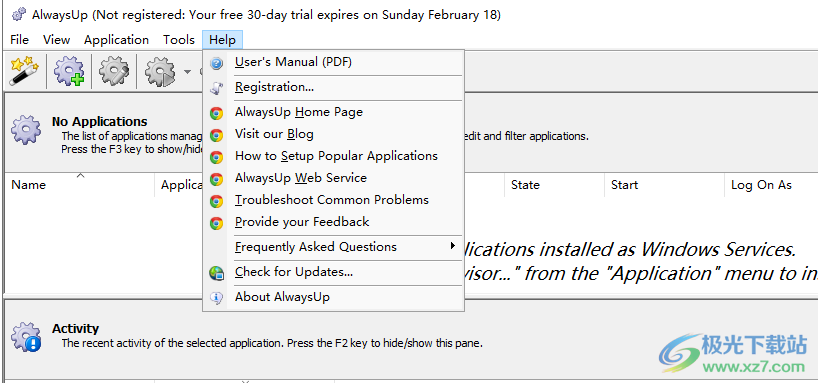Open the Tools menu
The image size is (818, 383).
click(178, 40)
